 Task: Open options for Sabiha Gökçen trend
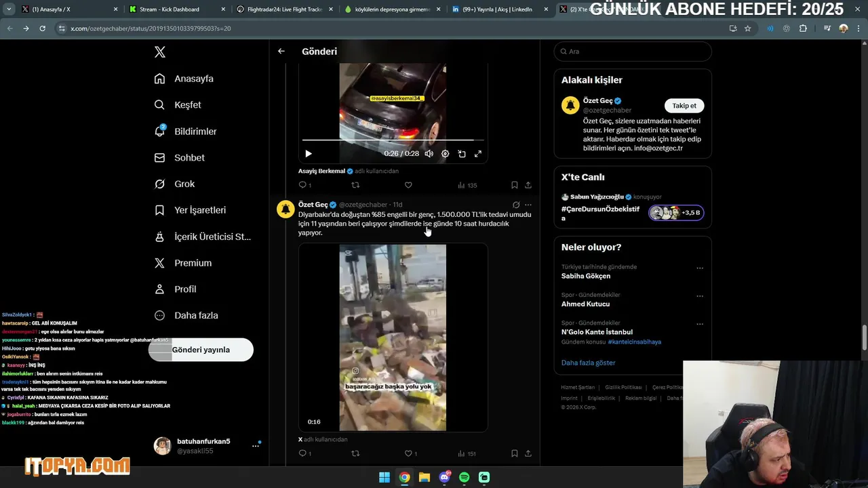(700, 268)
